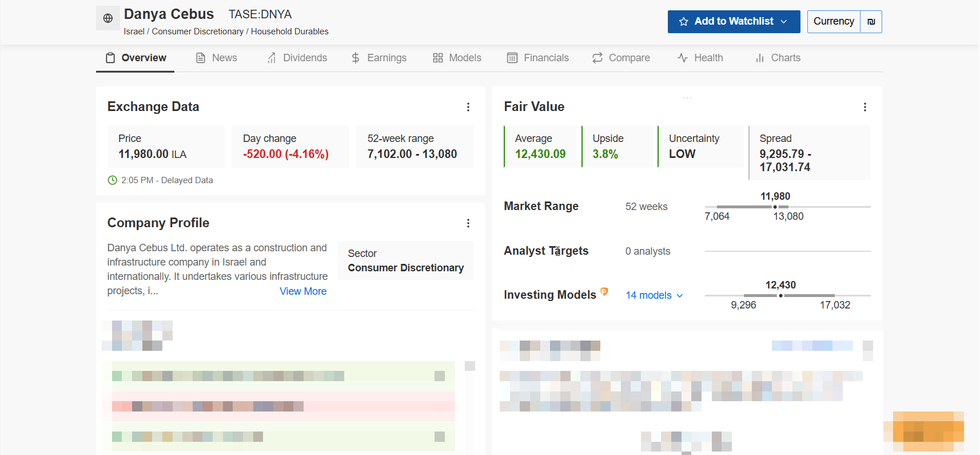
Task: Click the Currency button
Action: coord(834,22)
